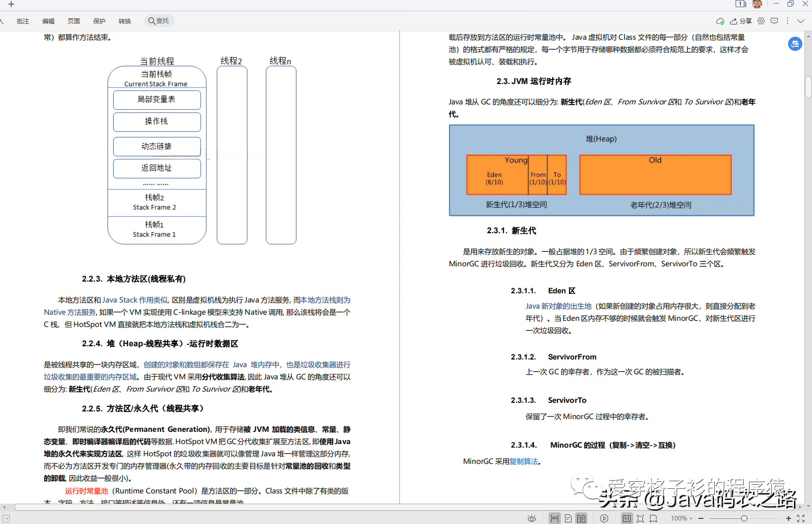812x524 pixels.
Task: Click the search magnifier 查找 box
Action: (159, 21)
